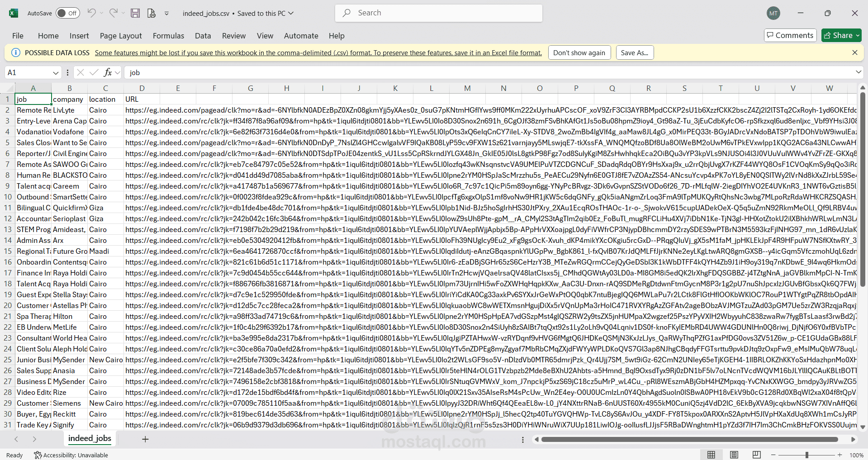Open the Page Layout tab

tap(121, 36)
